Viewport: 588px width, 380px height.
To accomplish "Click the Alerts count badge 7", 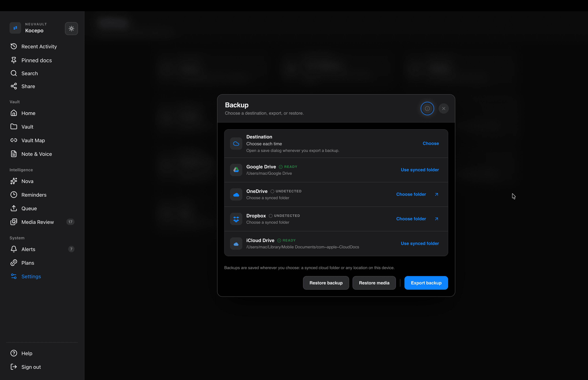I will point(71,249).
